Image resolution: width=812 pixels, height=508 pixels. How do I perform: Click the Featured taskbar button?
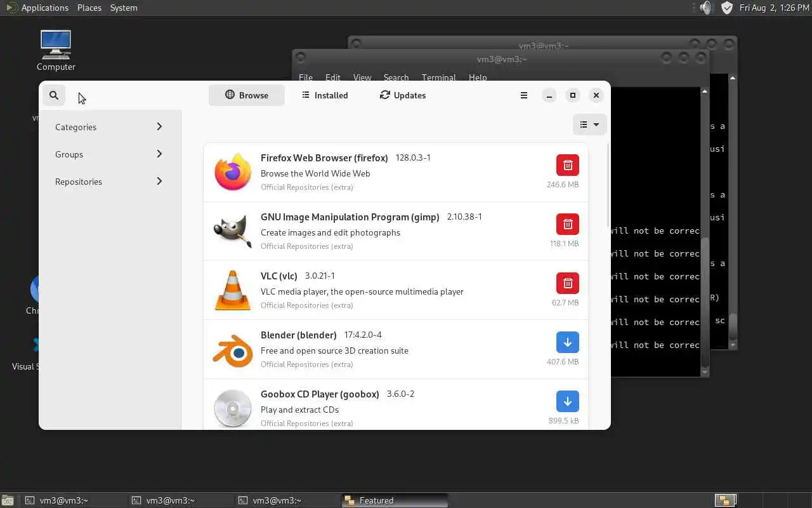click(x=395, y=500)
